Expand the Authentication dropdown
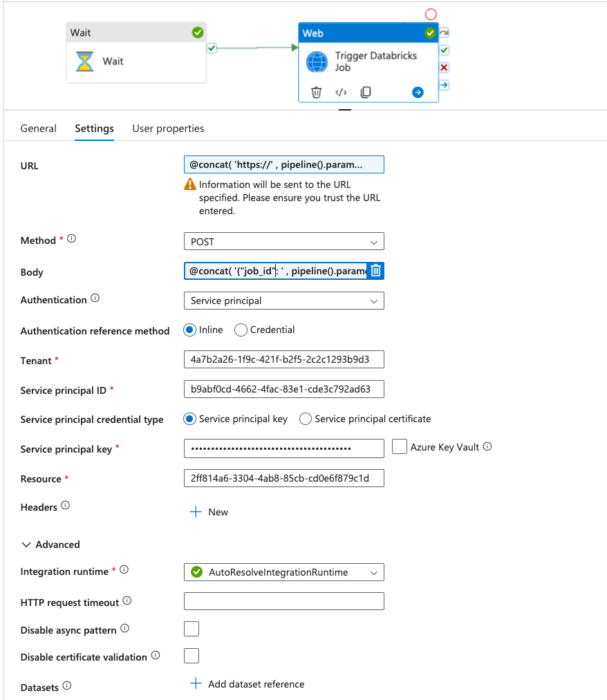Image resolution: width=607 pixels, height=700 pixels. tap(283, 301)
